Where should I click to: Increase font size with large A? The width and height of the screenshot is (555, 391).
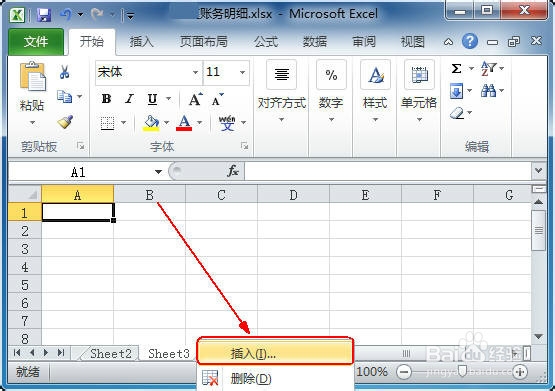point(195,99)
